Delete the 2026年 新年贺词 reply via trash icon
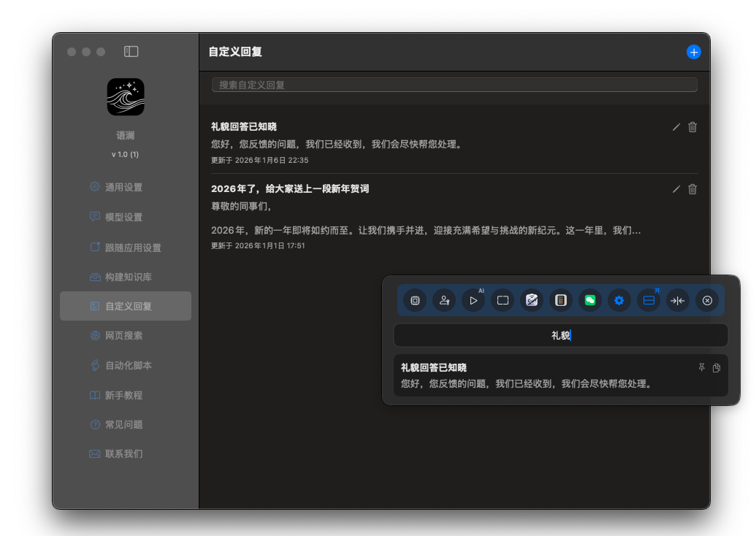Screen dimensions: 756x536 pyautogui.click(x=692, y=189)
